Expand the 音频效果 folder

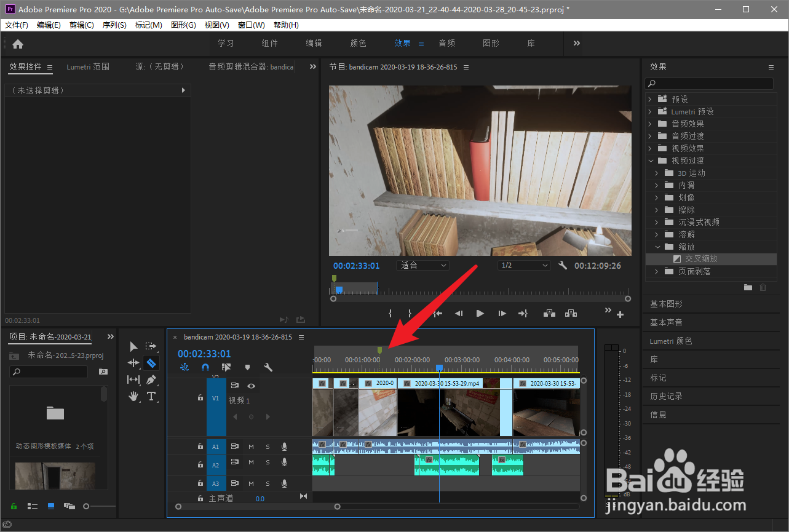651,124
